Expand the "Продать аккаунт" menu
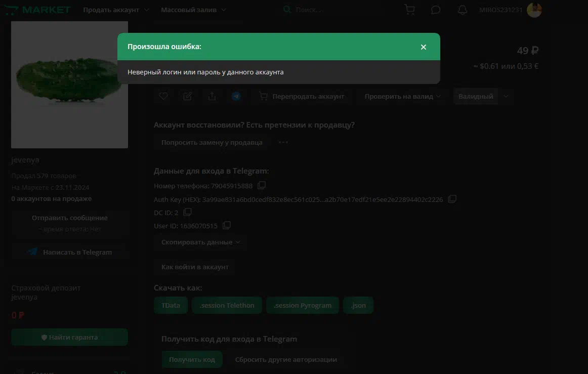The width and height of the screenshot is (588, 374). point(116,10)
